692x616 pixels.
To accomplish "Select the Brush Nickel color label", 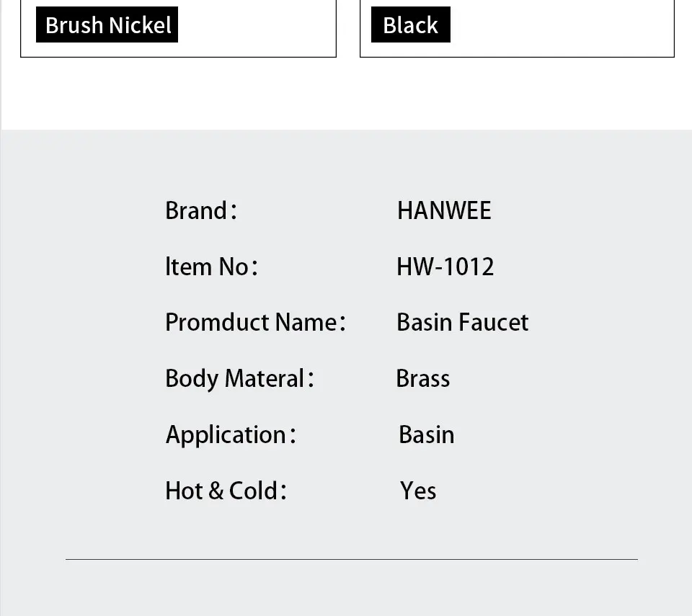I will [107, 25].
